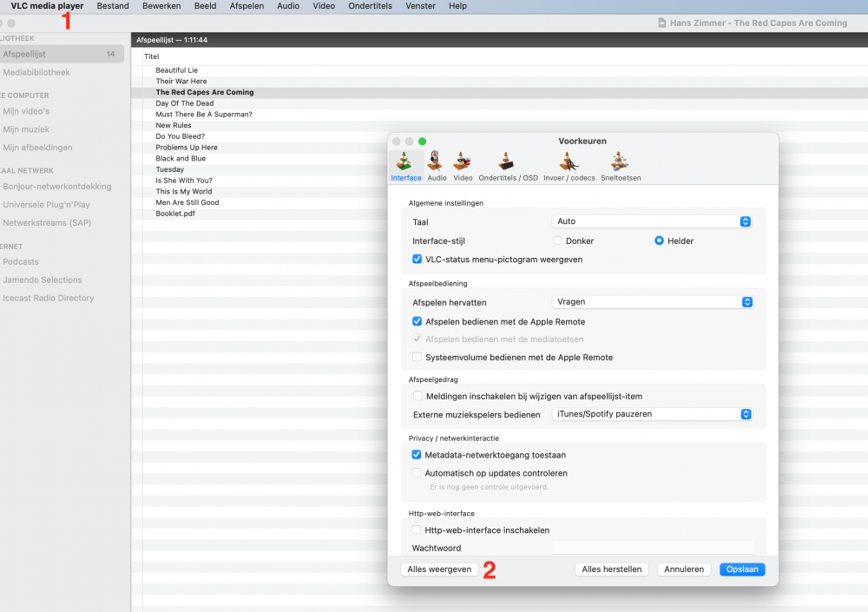The width and height of the screenshot is (868, 612).
Task: Expand the Afspelen hervatten dropdown
Action: pos(652,302)
